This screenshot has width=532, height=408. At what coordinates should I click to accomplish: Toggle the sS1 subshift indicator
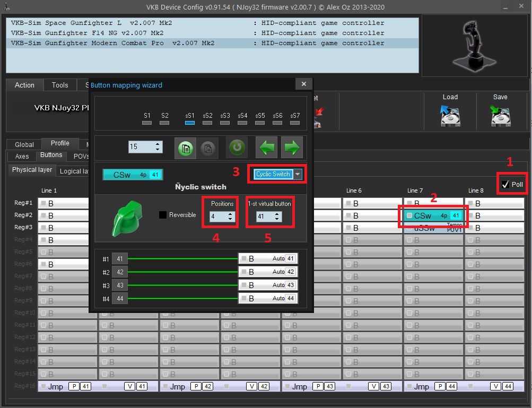190,123
